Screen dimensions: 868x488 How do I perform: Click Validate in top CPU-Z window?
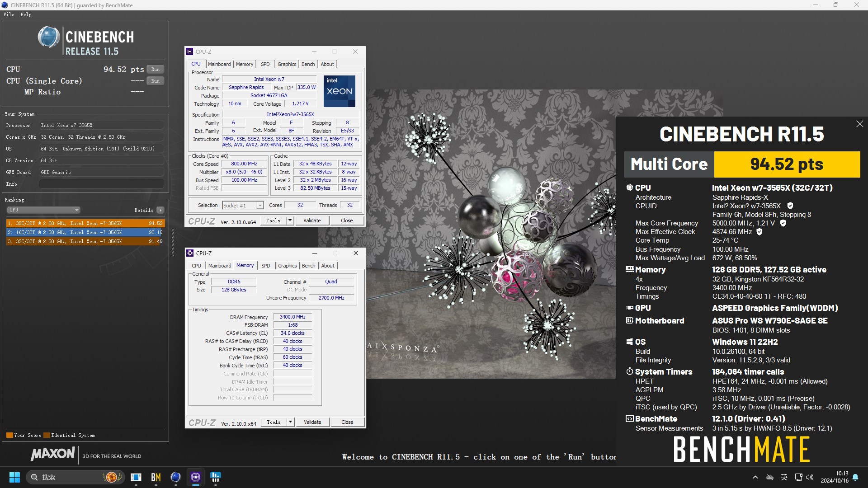(312, 221)
